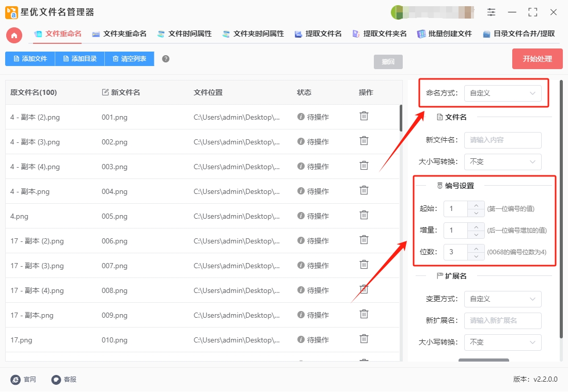568x392 pixels.
Task: Click the 文件位置 column header
Action: pos(208,92)
